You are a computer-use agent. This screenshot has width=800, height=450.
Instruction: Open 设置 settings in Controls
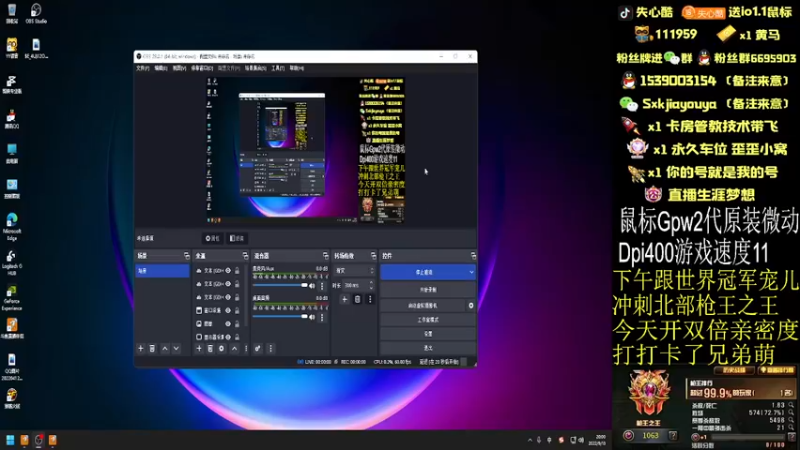coord(428,334)
